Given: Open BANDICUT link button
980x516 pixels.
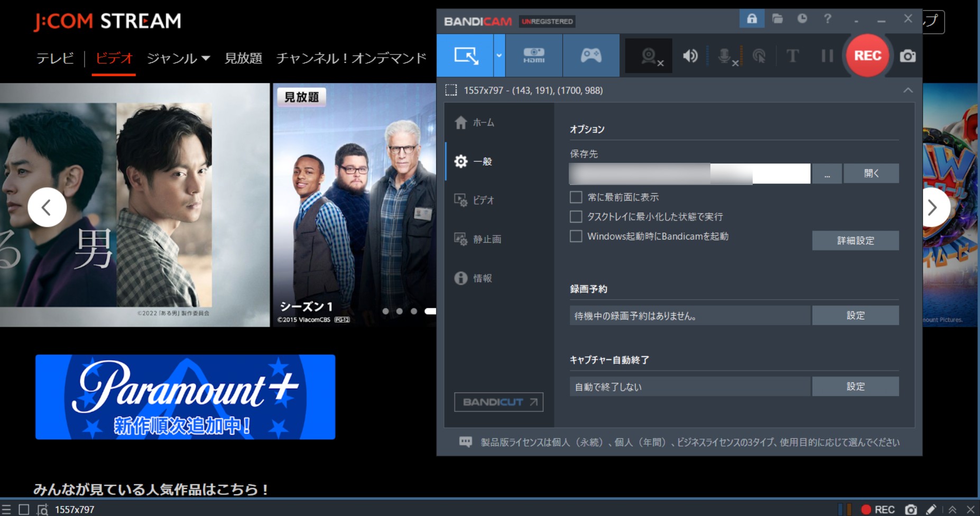Looking at the screenshot, I should (498, 402).
